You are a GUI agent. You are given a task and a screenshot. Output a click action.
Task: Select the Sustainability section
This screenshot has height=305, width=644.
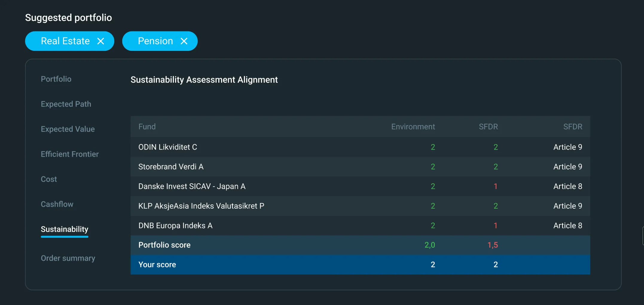[x=65, y=229]
